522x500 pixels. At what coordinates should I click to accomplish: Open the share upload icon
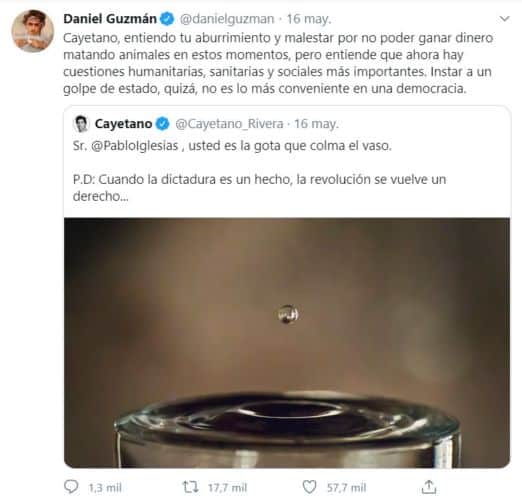[x=429, y=487]
